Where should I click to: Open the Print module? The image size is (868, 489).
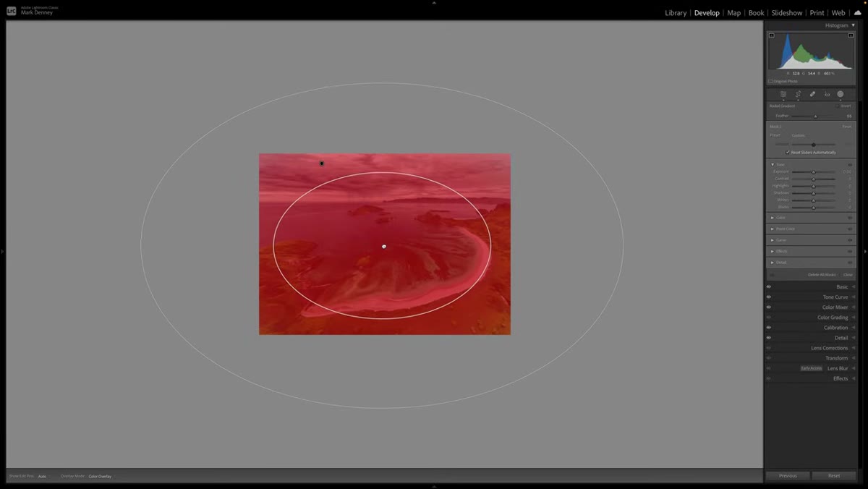(817, 13)
